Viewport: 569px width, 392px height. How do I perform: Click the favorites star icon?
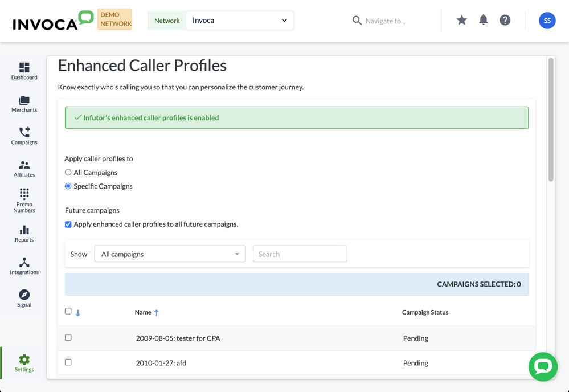(461, 20)
